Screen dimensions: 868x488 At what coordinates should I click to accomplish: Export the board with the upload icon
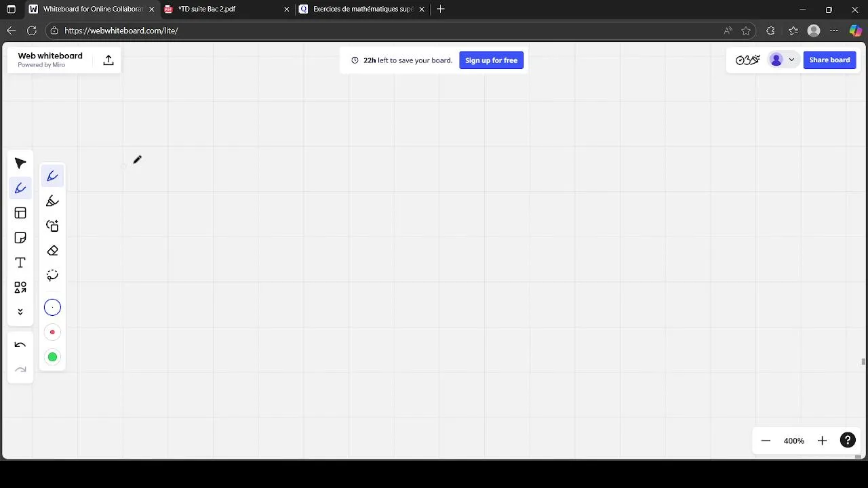point(108,60)
